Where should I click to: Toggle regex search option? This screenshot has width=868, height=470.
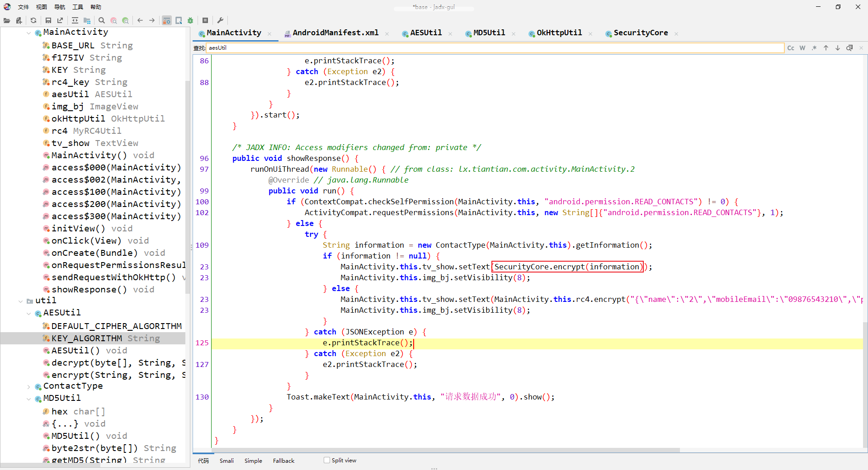point(814,48)
